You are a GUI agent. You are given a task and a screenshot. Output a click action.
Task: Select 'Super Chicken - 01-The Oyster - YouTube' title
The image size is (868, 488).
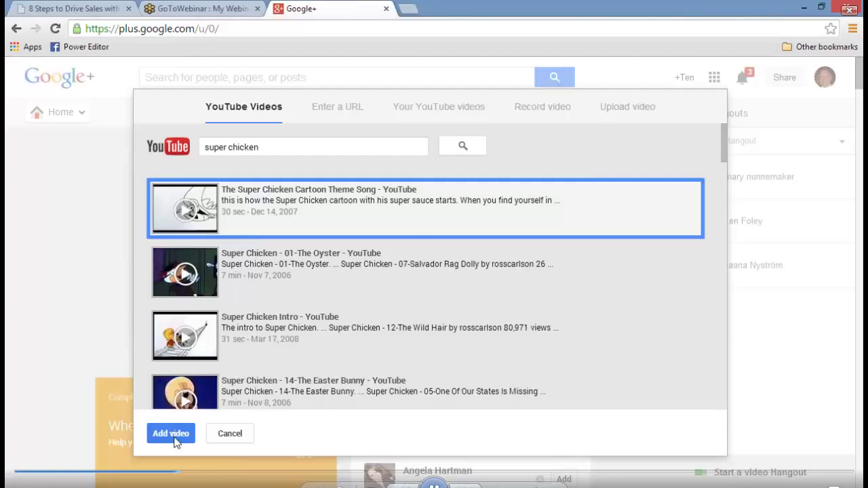pyautogui.click(x=301, y=253)
